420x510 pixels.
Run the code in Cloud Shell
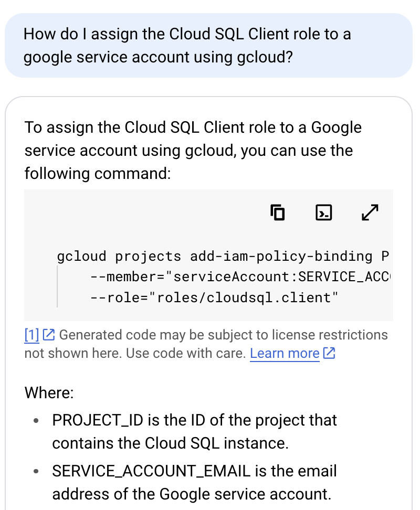click(x=324, y=212)
